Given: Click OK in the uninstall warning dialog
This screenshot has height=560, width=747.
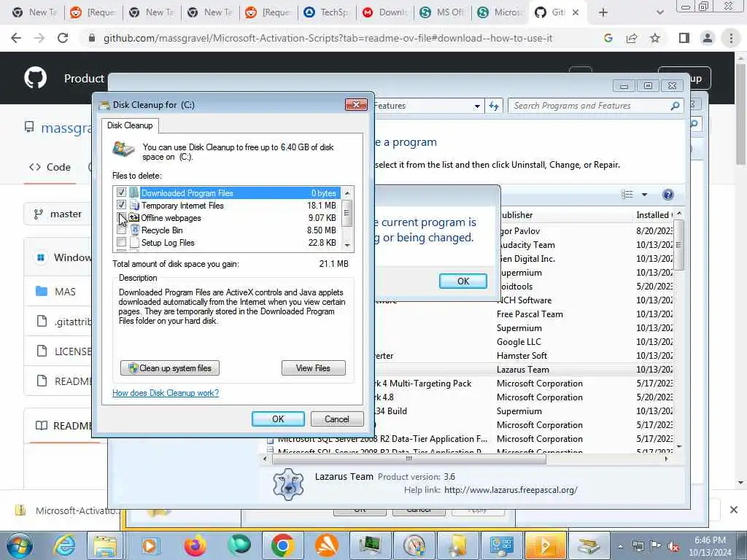Looking at the screenshot, I should point(463,281).
